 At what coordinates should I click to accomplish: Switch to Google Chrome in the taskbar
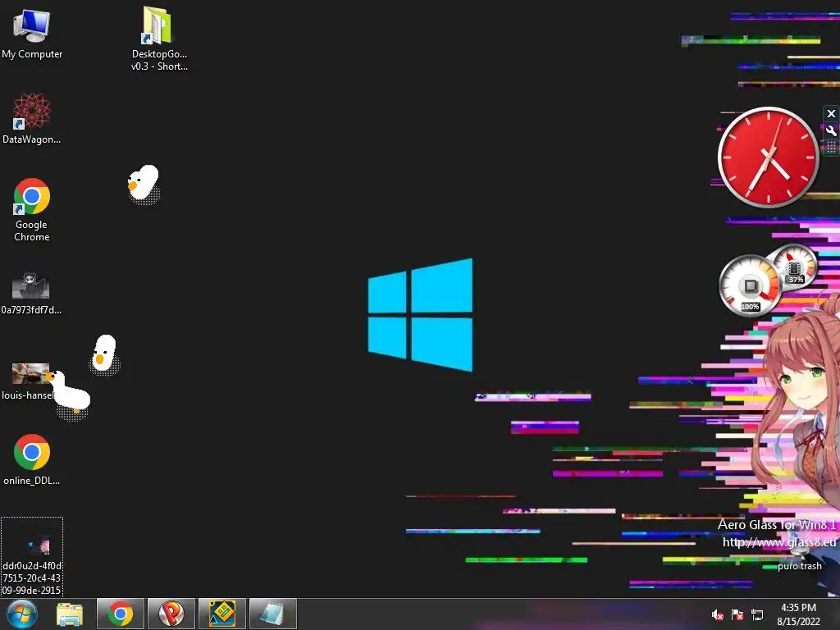[x=121, y=614]
